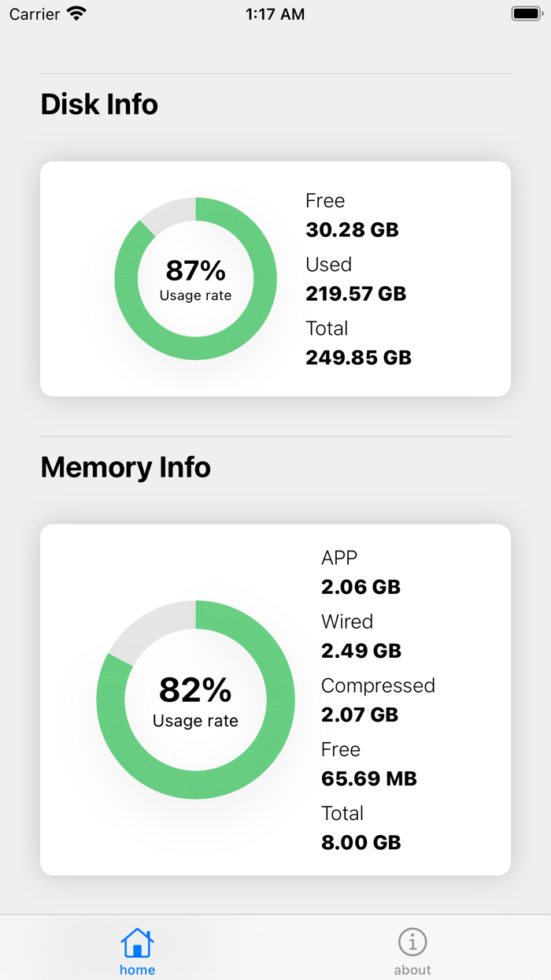Tap the Memory Info section header
Screen dimensions: 551x980
[125, 467]
